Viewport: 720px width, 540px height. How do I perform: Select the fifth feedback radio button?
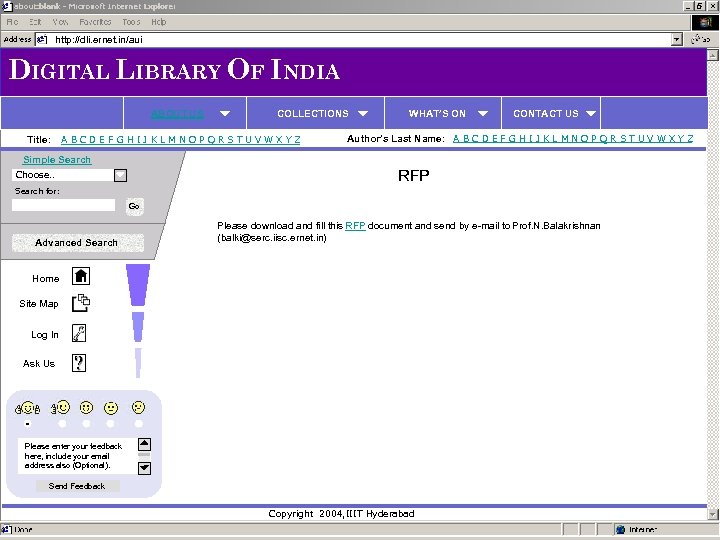pyautogui.click(x=138, y=424)
